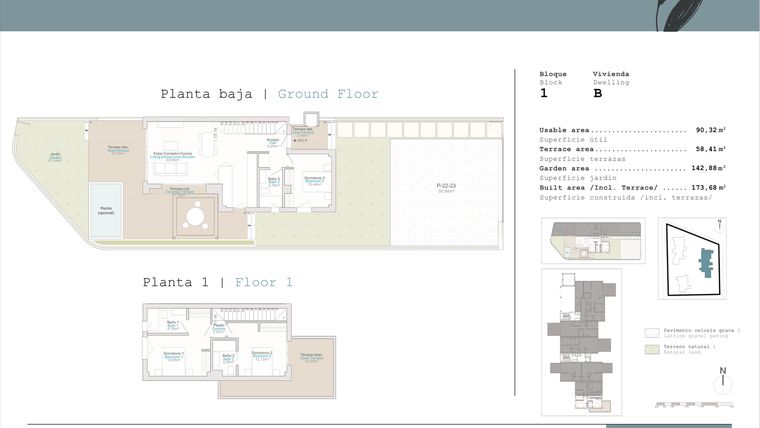Click the value '90,32 m²'

click(x=711, y=130)
